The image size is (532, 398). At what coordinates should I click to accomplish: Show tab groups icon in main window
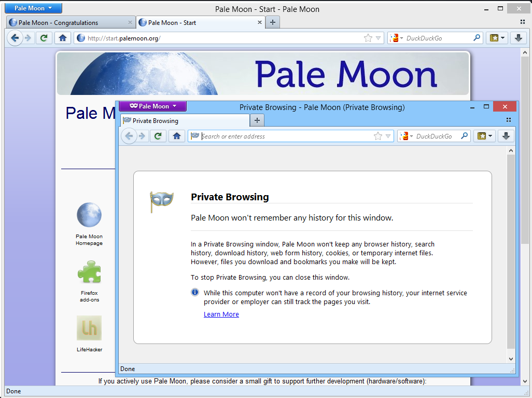[523, 22]
